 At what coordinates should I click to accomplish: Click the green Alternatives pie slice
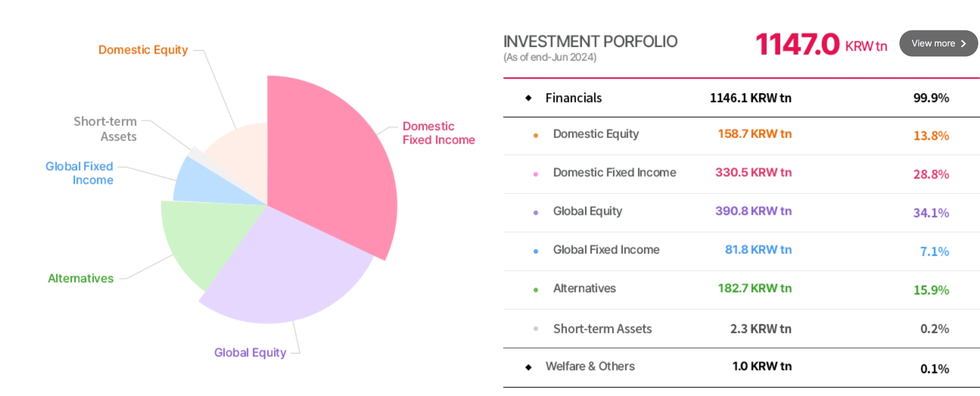pyautogui.click(x=201, y=237)
